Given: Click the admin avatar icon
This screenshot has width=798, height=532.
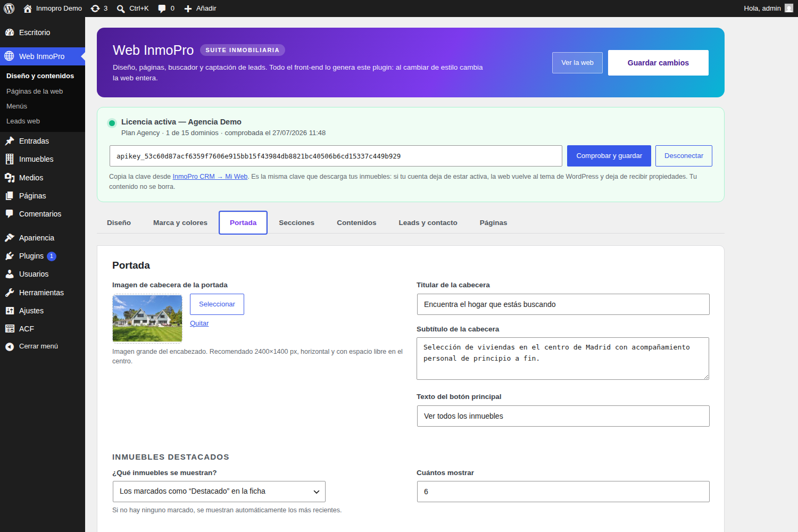Looking at the screenshot, I should (x=789, y=8).
